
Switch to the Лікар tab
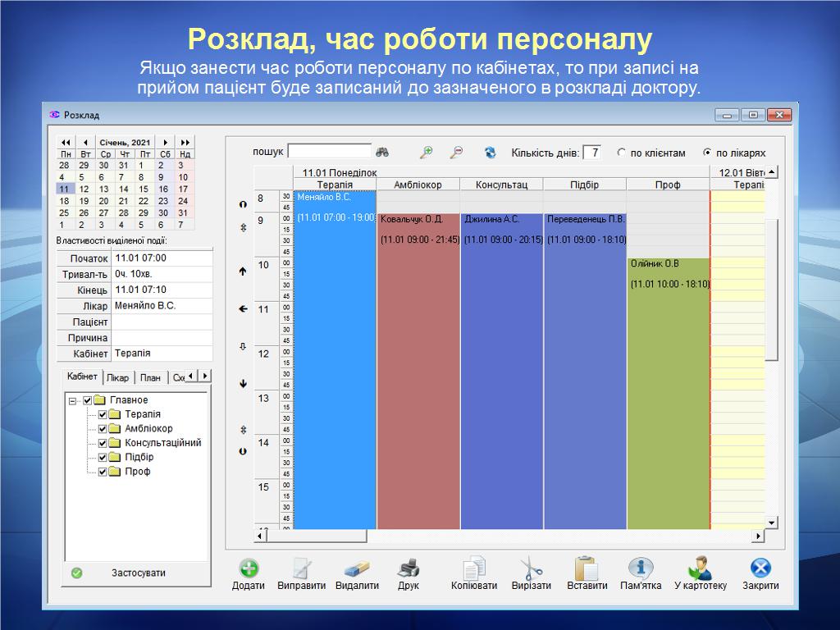(x=117, y=377)
